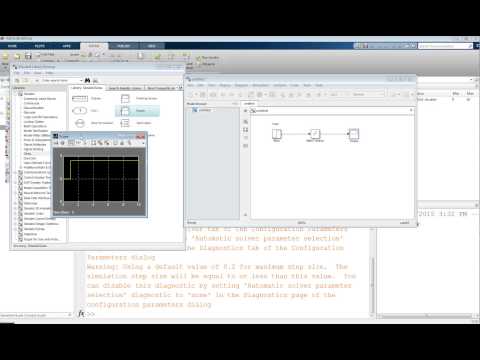Select the Floating Scope block icon
Screen dimensions: 480x360
point(125,98)
